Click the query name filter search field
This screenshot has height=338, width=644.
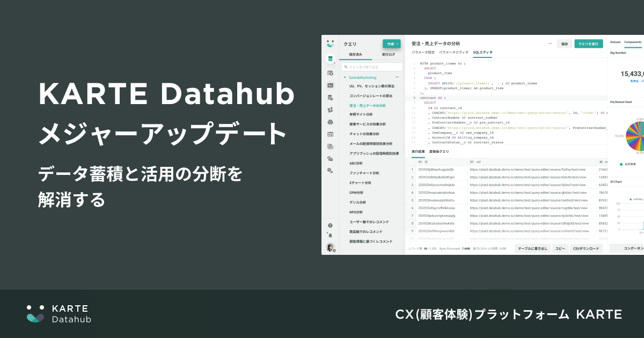[372, 67]
